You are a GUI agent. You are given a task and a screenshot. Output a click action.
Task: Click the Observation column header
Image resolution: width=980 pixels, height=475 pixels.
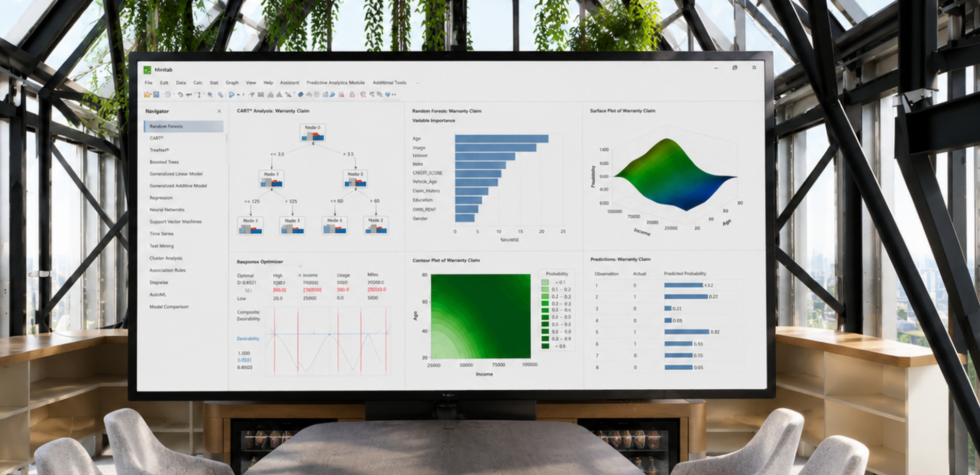[607, 274]
